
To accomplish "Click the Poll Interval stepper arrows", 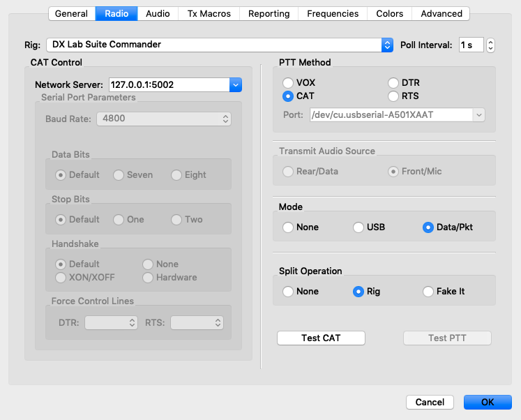I will click(490, 45).
